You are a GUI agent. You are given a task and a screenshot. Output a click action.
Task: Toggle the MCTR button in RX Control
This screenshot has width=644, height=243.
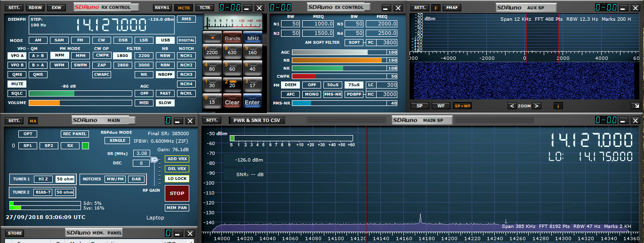click(183, 8)
